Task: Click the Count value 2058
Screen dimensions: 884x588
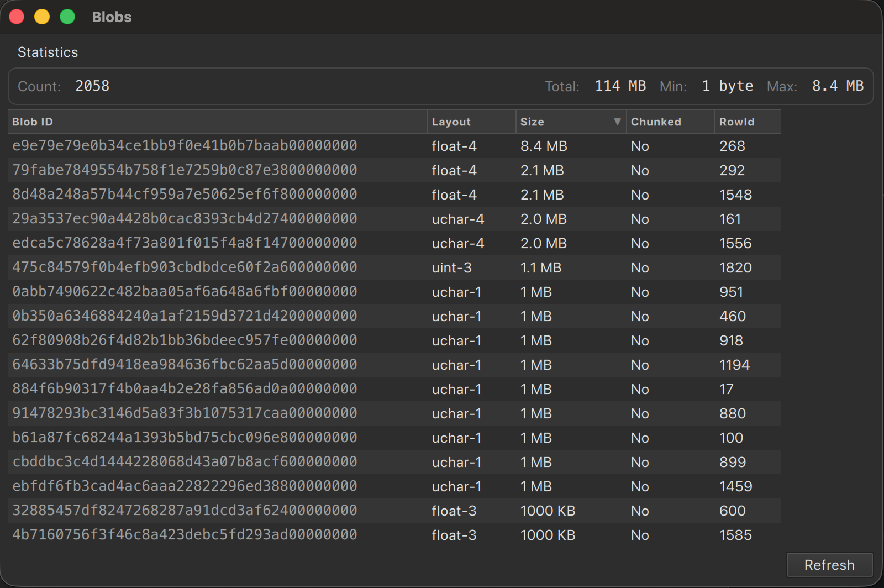Action: point(92,86)
